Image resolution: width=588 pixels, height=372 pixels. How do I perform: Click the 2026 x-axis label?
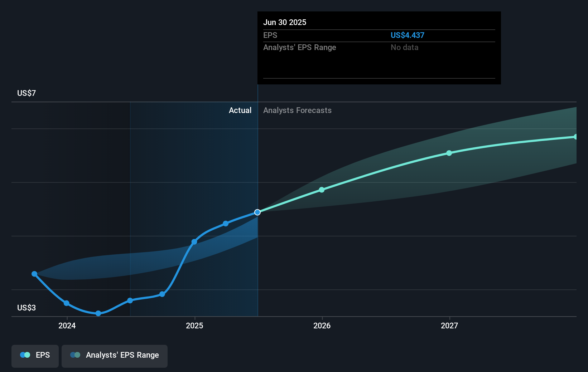coord(322,325)
